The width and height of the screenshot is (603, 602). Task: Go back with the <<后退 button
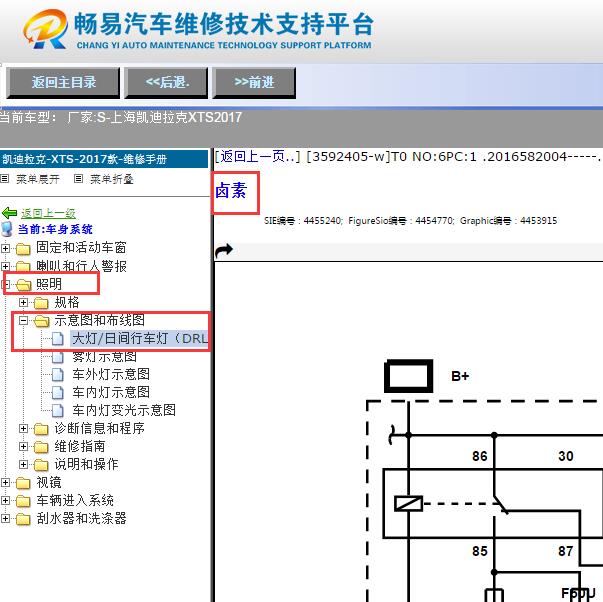[x=166, y=82]
